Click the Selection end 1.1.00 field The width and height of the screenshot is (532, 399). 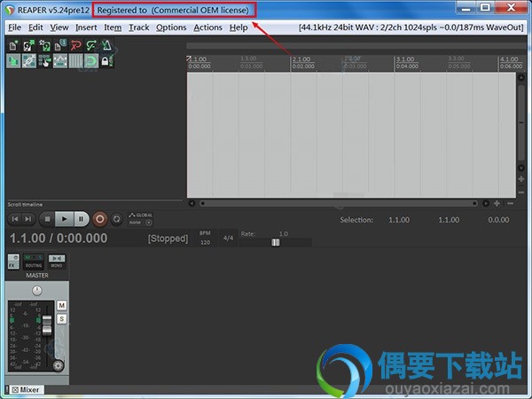point(449,220)
